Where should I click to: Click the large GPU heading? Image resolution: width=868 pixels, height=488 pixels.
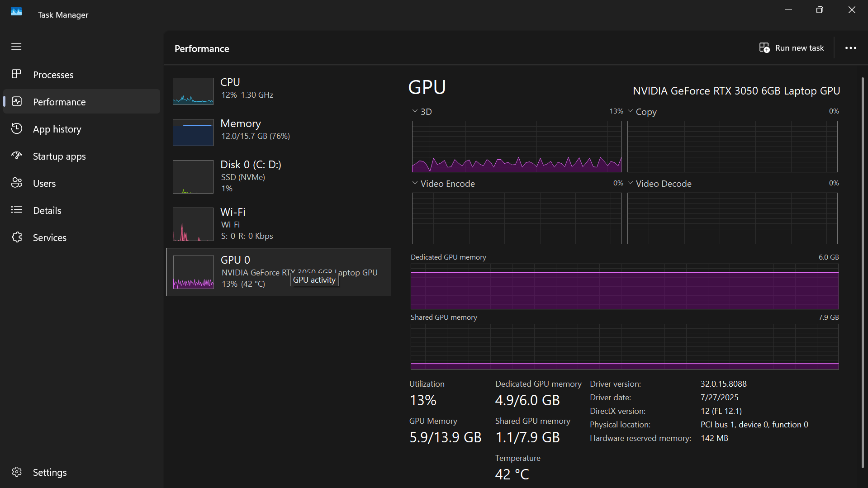pos(427,87)
